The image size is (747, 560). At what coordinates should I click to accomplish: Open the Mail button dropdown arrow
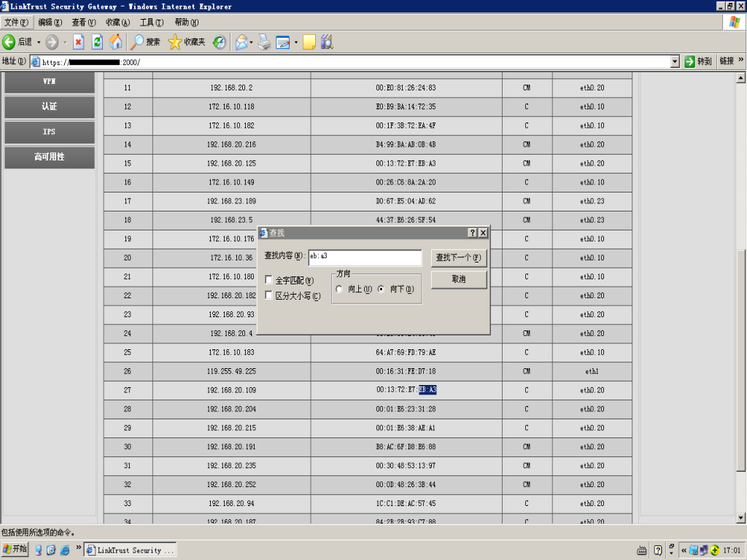pos(251,42)
